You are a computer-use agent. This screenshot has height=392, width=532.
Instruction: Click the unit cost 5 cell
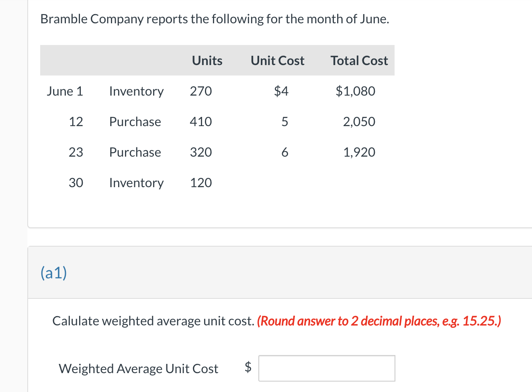[x=285, y=122]
